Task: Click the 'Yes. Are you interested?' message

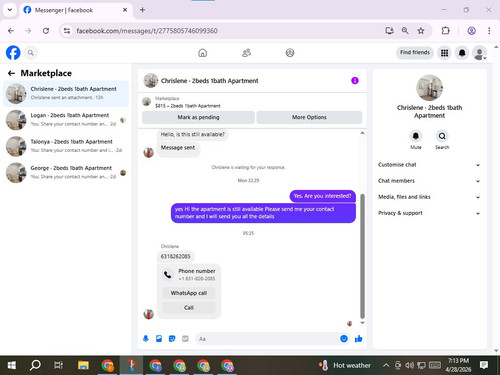Action: pos(322,196)
